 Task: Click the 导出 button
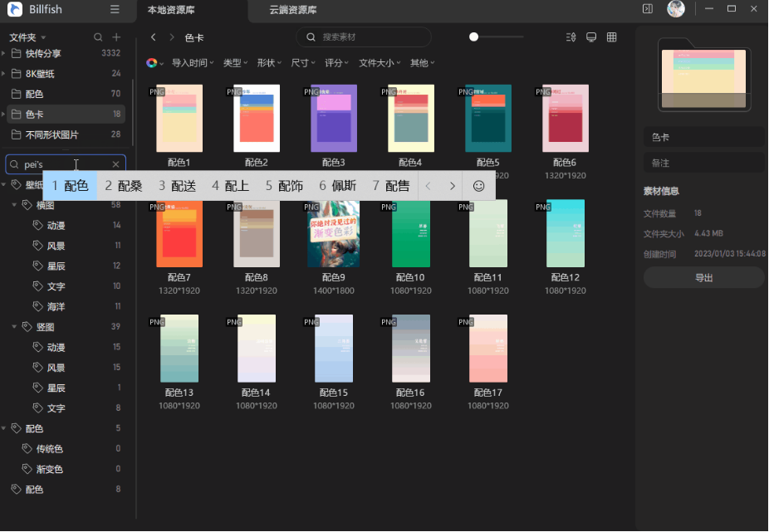tap(703, 277)
